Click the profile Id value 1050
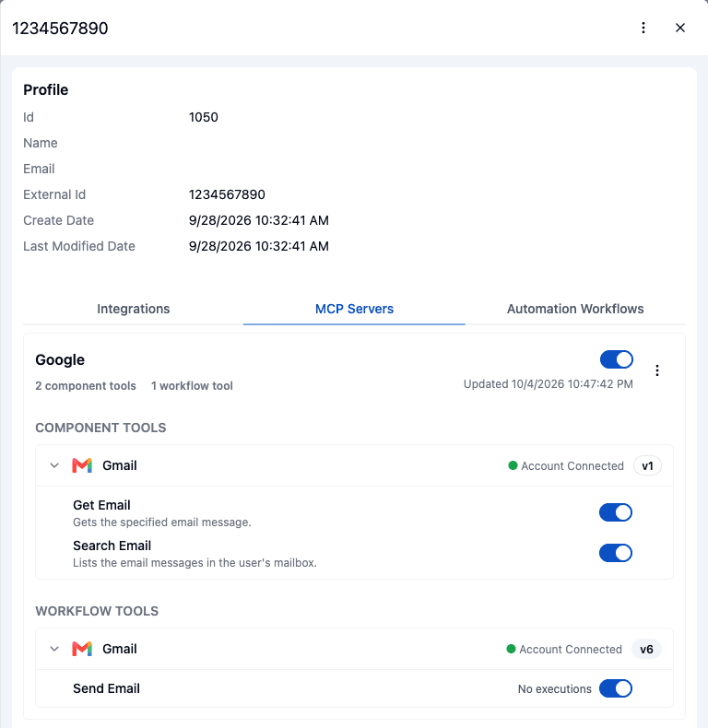 pos(204,117)
